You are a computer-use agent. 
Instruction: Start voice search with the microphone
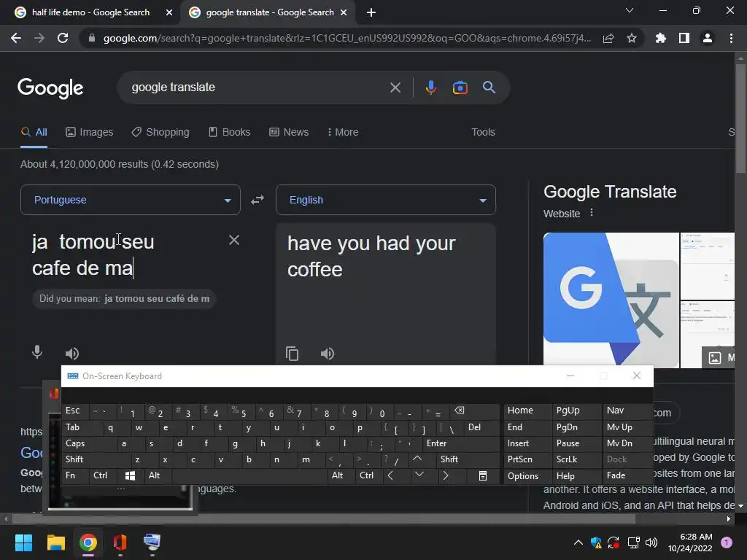pyautogui.click(x=430, y=87)
